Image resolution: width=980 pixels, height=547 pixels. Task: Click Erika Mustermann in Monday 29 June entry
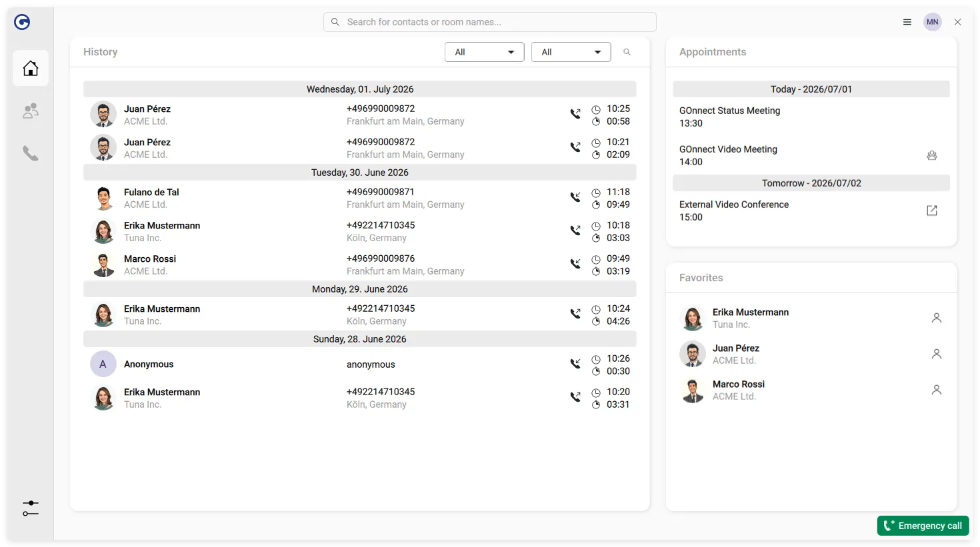tap(162, 308)
